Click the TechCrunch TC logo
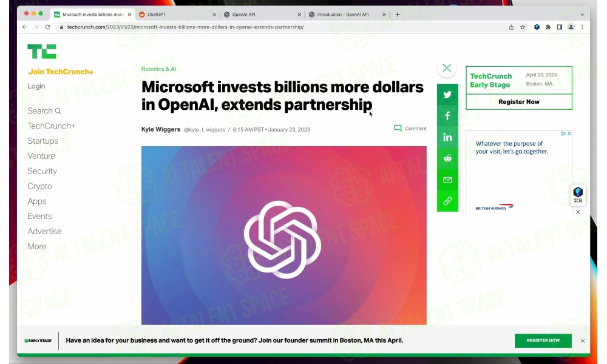Image resolution: width=607 pixels, height=364 pixels. [x=42, y=52]
